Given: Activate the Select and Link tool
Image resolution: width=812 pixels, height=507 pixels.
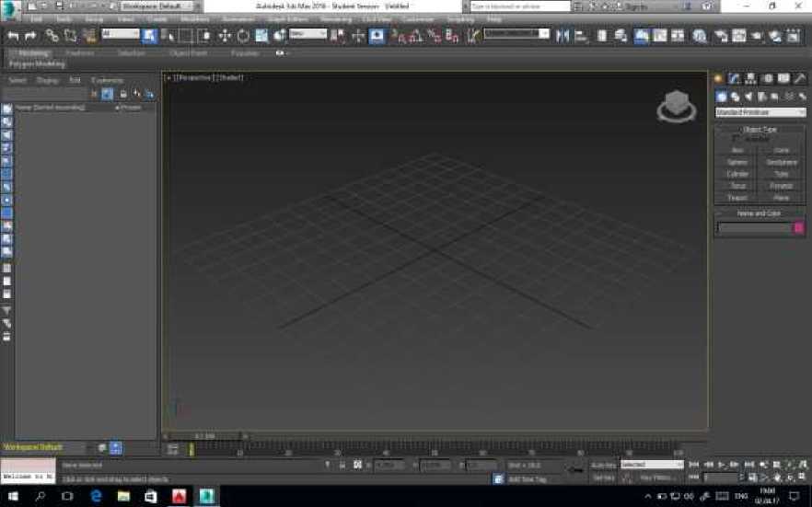Looking at the screenshot, I should click(x=52, y=35).
